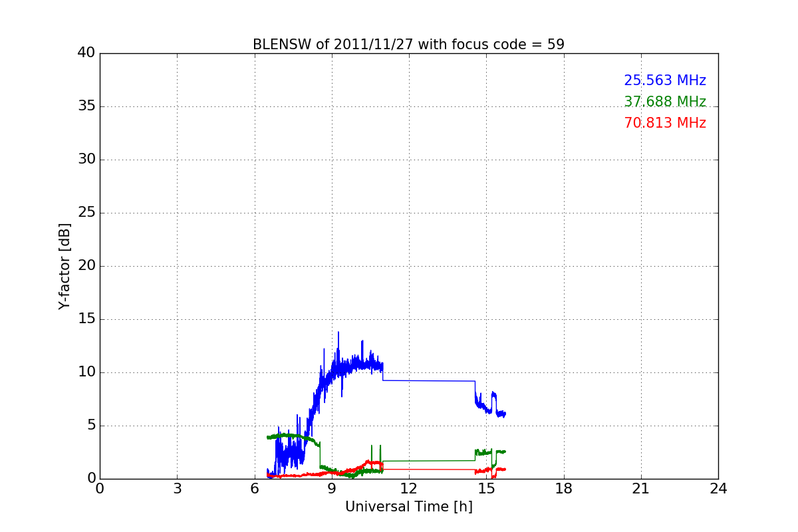The height and width of the screenshot is (532, 798).
Task: Click the y-axis tick label "20"
Action: (x=86, y=266)
